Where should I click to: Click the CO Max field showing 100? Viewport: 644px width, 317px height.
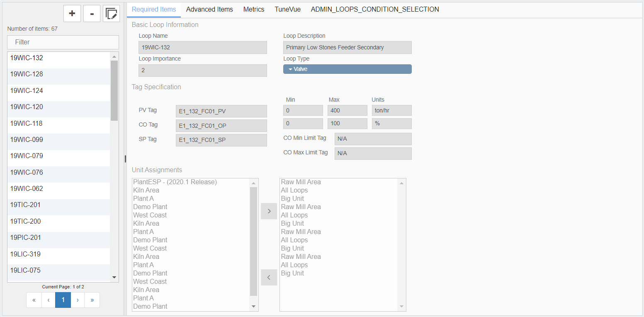point(348,124)
